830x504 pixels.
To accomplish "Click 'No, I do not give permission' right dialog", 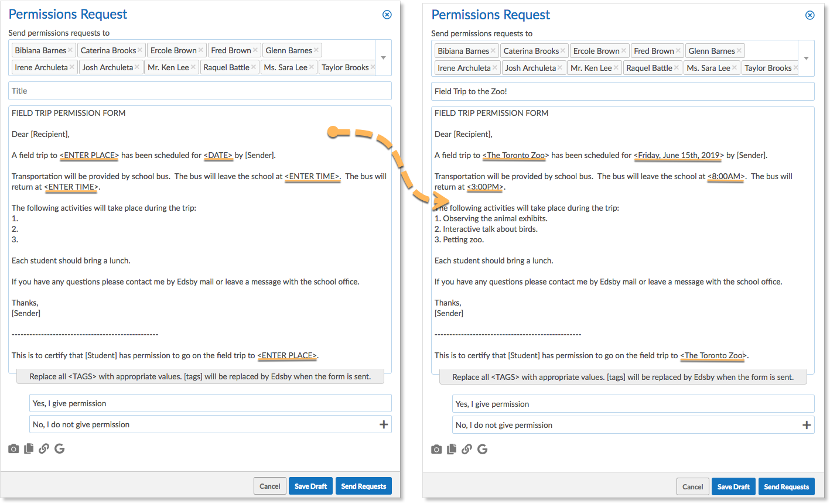I will click(633, 425).
